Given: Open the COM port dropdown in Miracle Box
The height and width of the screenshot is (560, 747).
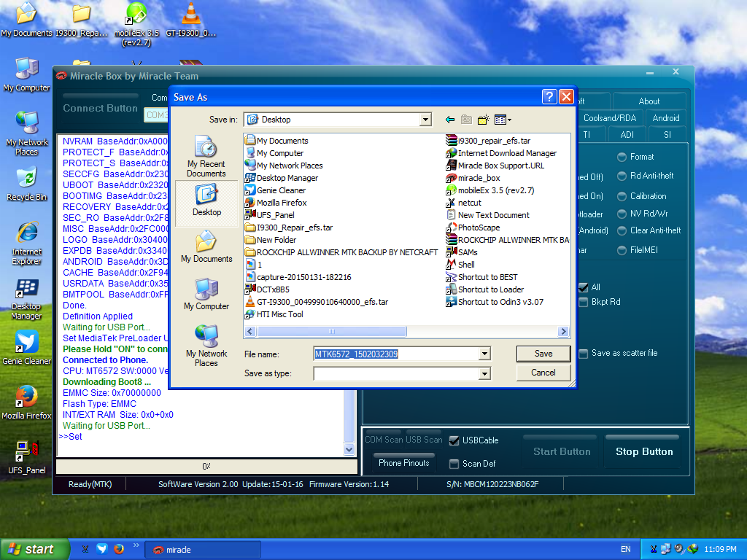Looking at the screenshot, I should (x=156, y=114).
